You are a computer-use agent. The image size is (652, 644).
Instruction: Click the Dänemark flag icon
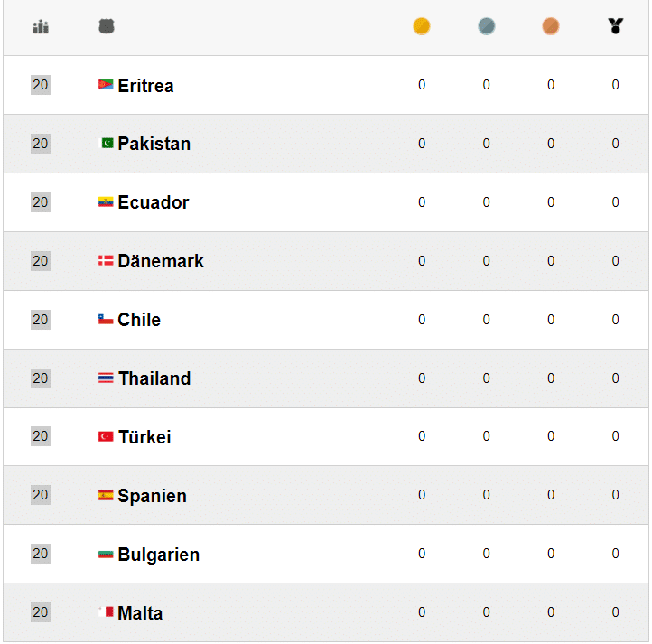106,260
